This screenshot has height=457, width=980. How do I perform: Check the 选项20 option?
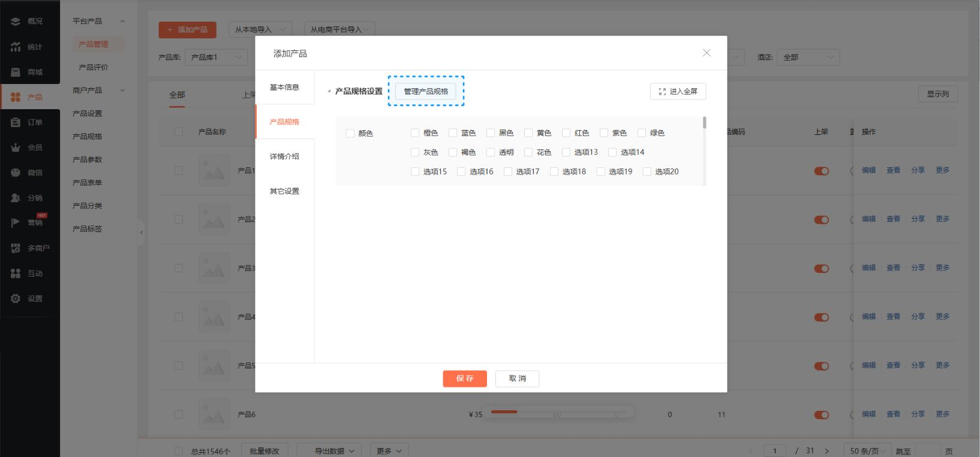pyautogui.click(x=647, y=172)
